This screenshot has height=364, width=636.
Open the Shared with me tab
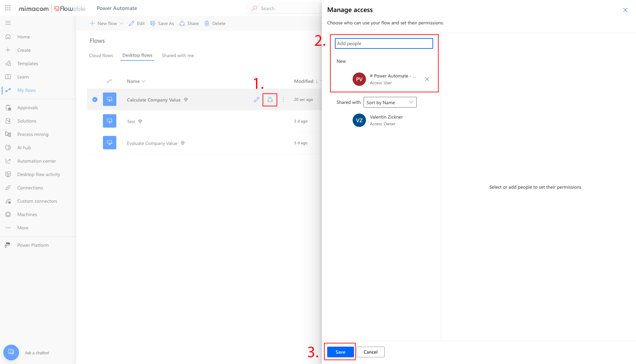coord(177,55)
